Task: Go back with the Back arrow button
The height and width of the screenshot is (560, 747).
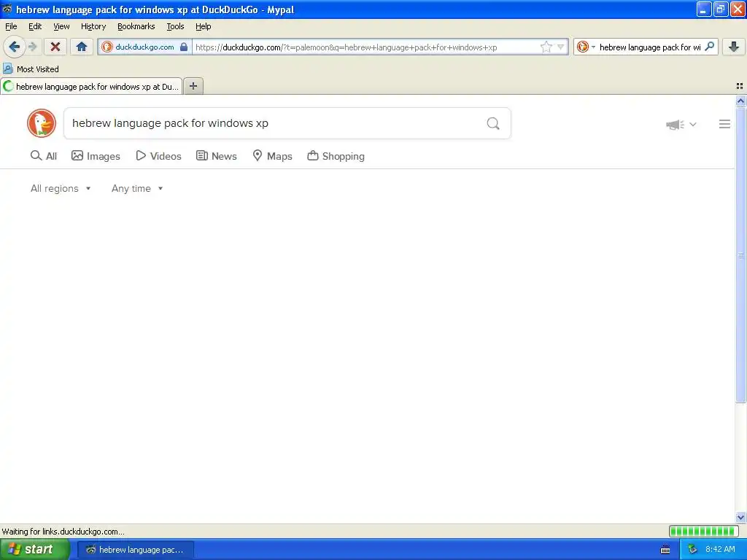Action: tap(15, 47)
